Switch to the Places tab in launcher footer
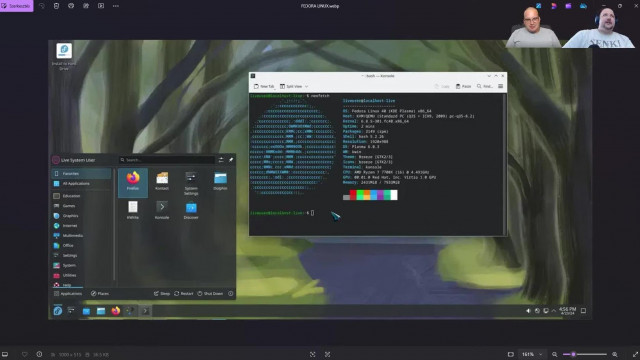 100,293
